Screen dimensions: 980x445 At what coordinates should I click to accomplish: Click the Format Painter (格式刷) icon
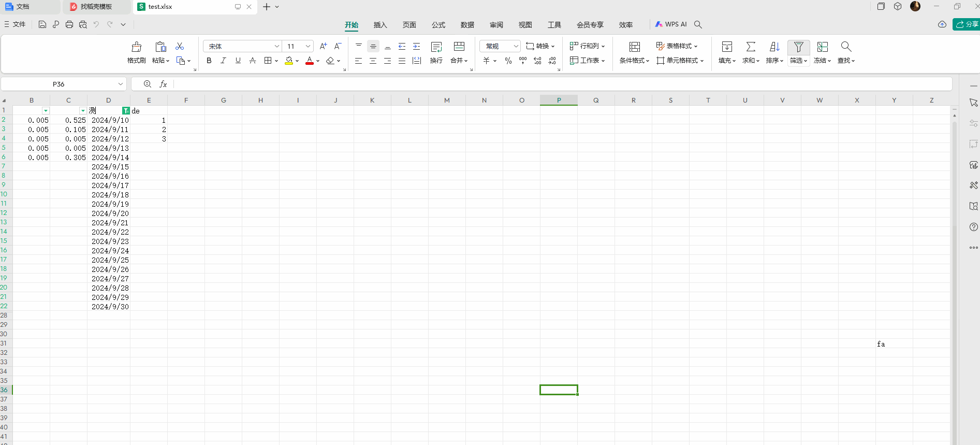[x=136, y=47]
